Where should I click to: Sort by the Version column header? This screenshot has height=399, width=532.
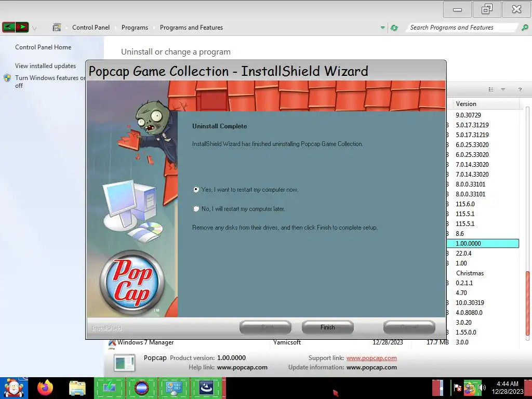pos(485,104)
